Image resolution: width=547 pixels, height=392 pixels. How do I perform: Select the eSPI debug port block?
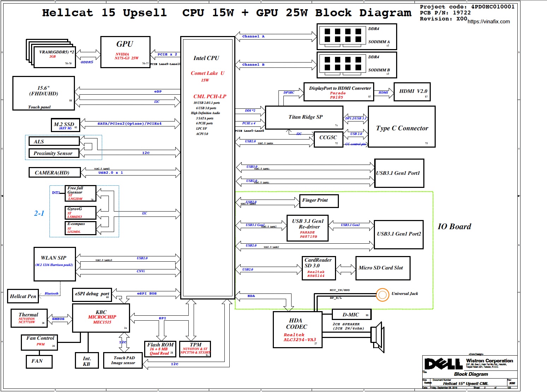[x=92, y=295]
